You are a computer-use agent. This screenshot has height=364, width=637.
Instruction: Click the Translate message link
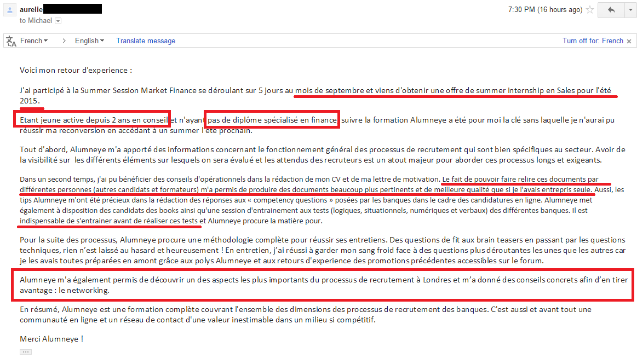(x=146, y=41)
